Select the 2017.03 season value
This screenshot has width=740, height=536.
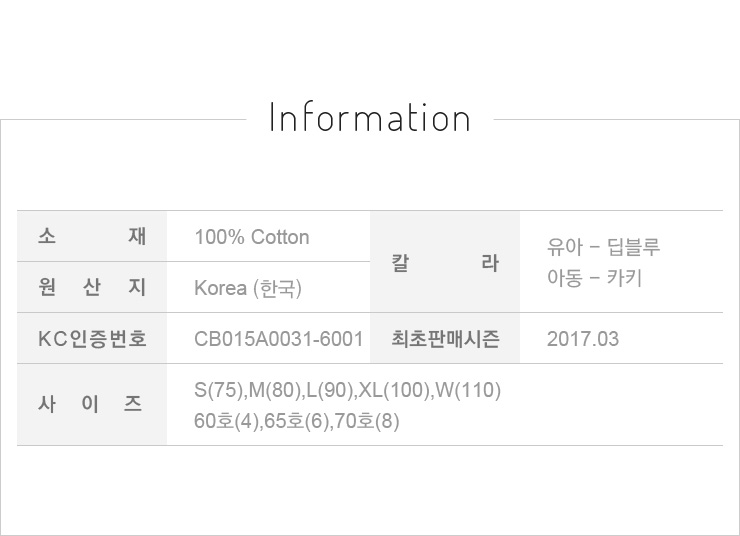[583, 339]
